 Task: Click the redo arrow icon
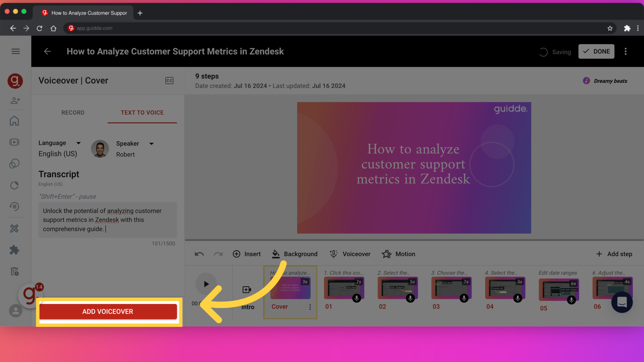coord(218,254)
